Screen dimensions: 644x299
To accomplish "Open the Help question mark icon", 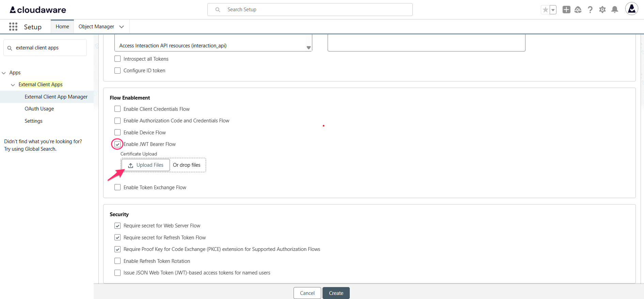I will click(x=590, y=10).
